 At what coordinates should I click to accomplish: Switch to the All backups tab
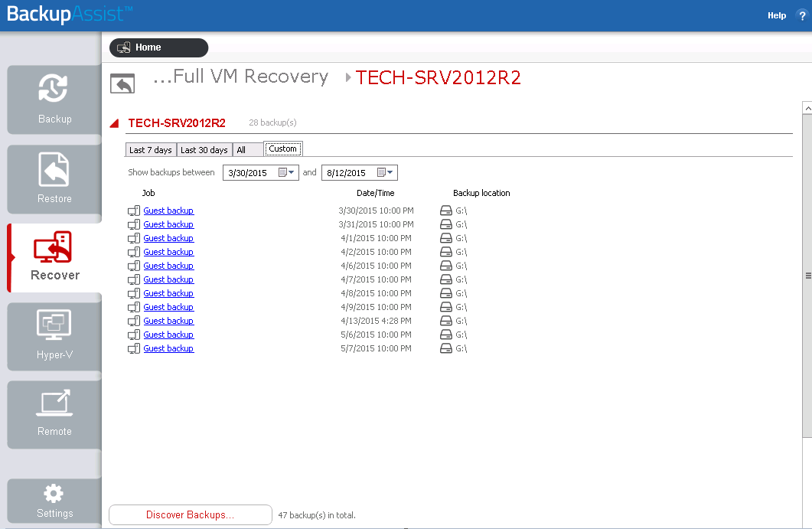click(247, 150)
